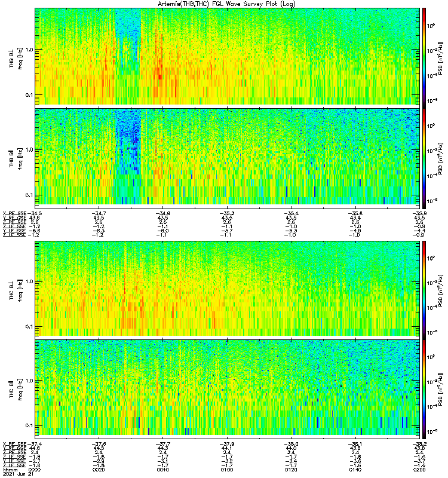The height and width of the screenshot is (478, 448).
Task: Click the PSD [nT²/Hz] label of bottom panel
Action: 440,390
